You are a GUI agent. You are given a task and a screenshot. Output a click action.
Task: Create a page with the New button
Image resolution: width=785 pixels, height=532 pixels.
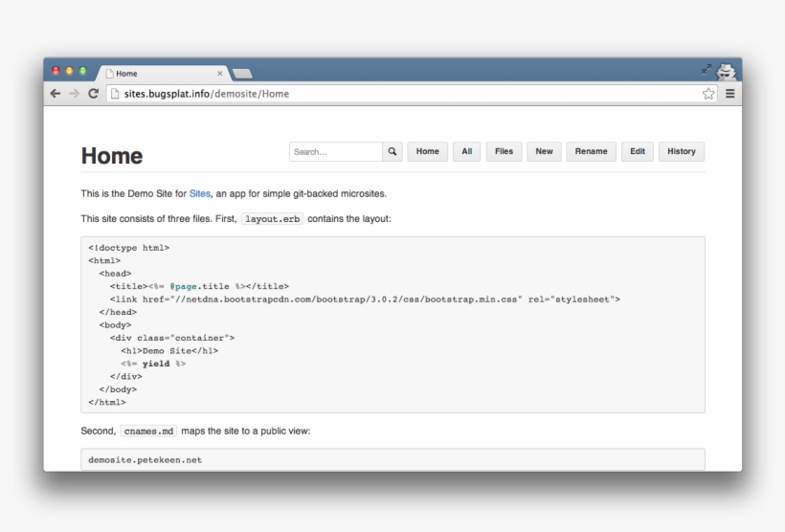[x=544, y=151]
